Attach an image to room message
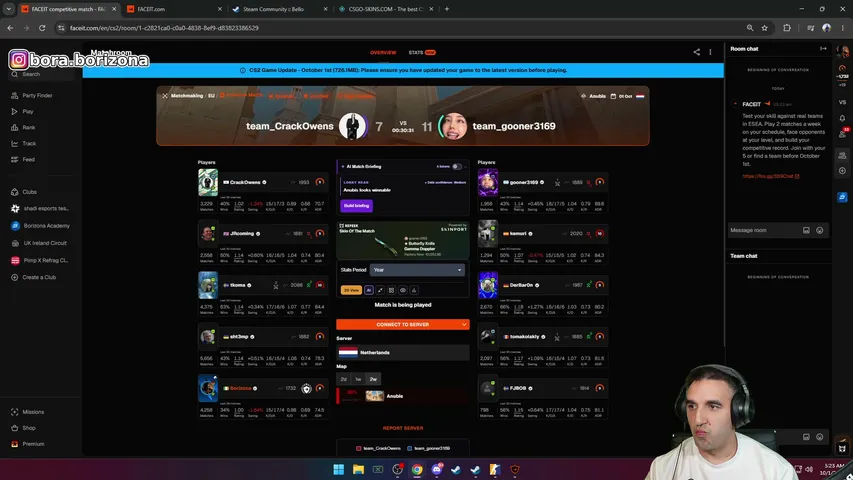 pos(806,230)
